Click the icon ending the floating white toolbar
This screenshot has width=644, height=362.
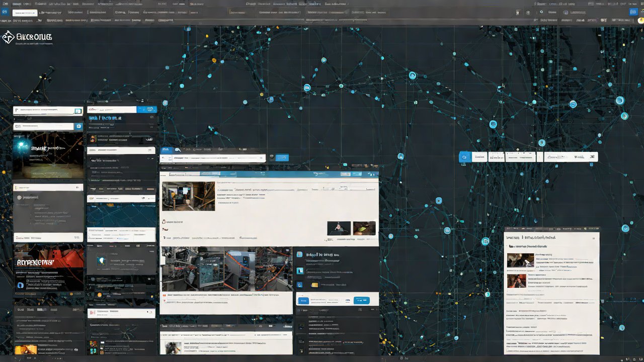592,157
